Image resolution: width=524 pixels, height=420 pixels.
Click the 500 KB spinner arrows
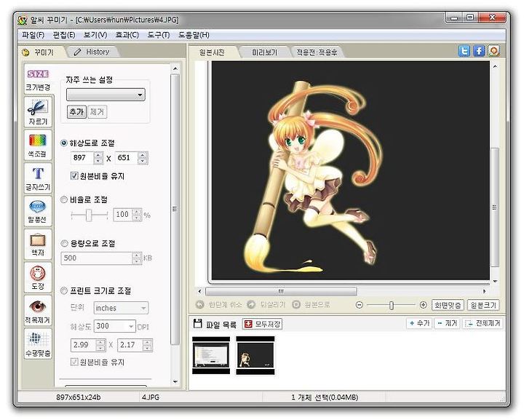point(137,258)
